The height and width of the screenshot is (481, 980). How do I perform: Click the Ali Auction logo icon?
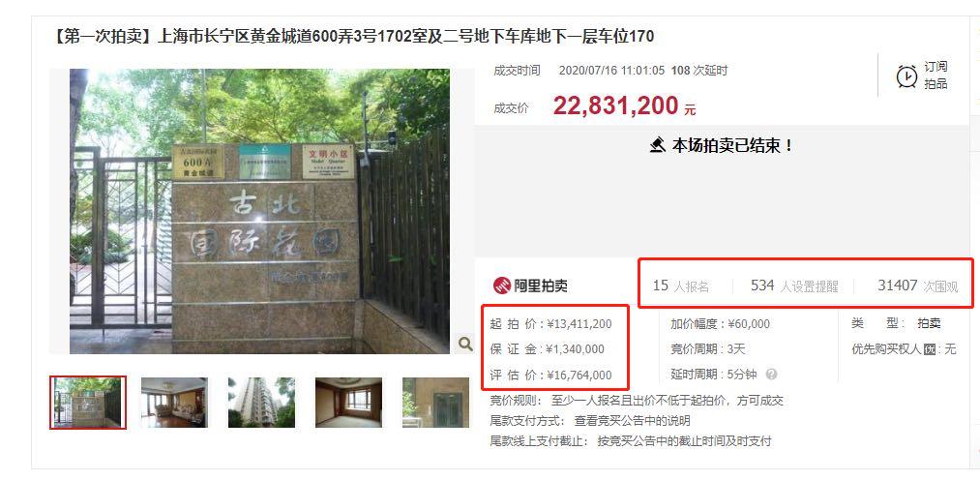(502, 286)
